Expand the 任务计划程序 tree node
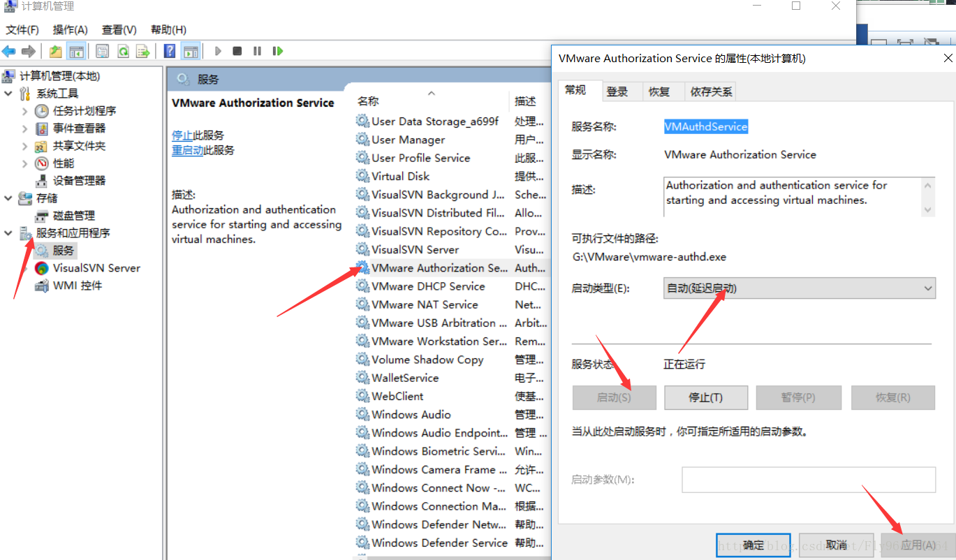 tap(25, 110)
